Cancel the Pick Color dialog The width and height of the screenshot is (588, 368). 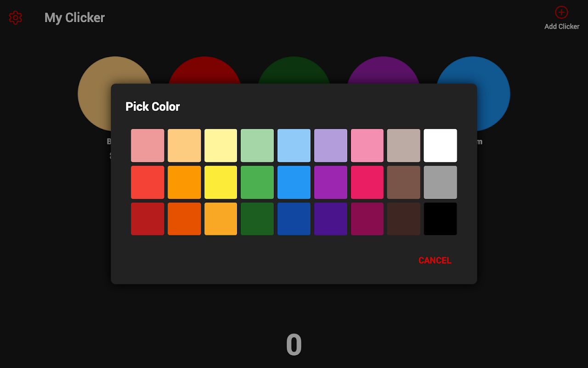tap(435, 260)
